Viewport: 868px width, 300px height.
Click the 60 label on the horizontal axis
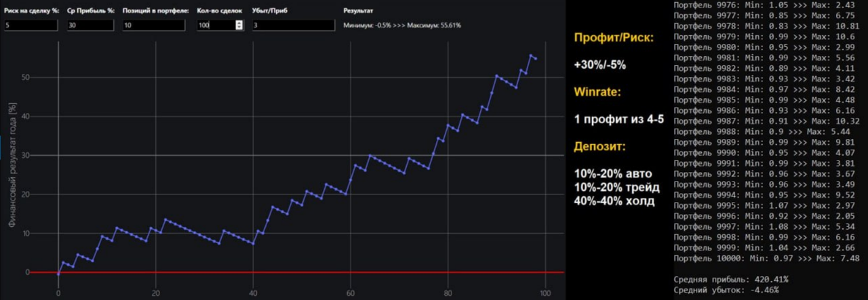[350, 294]
